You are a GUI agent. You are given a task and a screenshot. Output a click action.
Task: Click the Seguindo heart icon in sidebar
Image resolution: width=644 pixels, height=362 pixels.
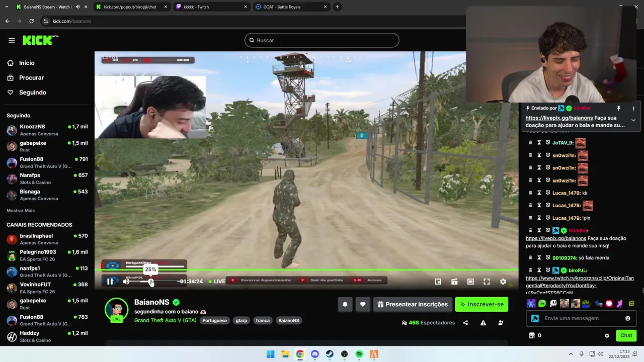click(x=10, y=93)
